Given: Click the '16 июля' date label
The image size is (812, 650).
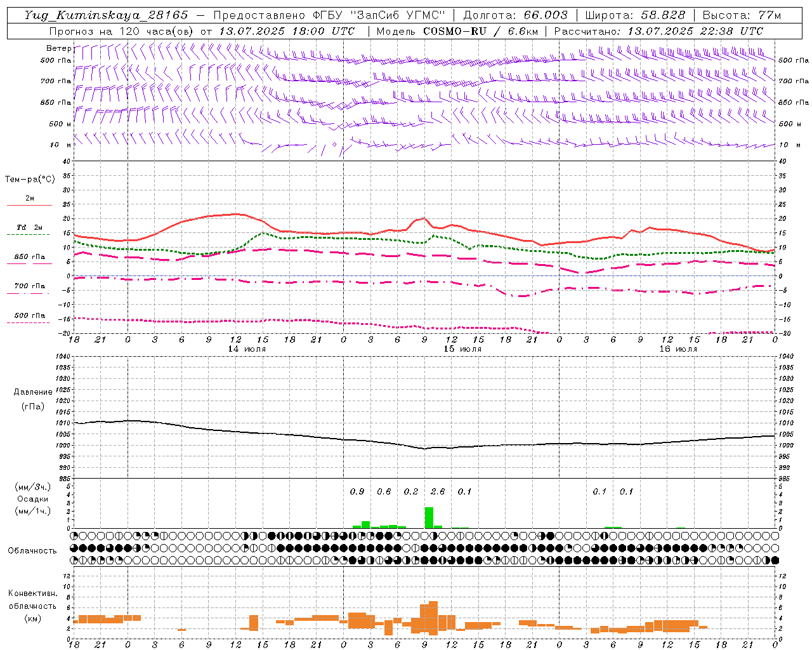Looking at the screenshot, I should point(678,349).
